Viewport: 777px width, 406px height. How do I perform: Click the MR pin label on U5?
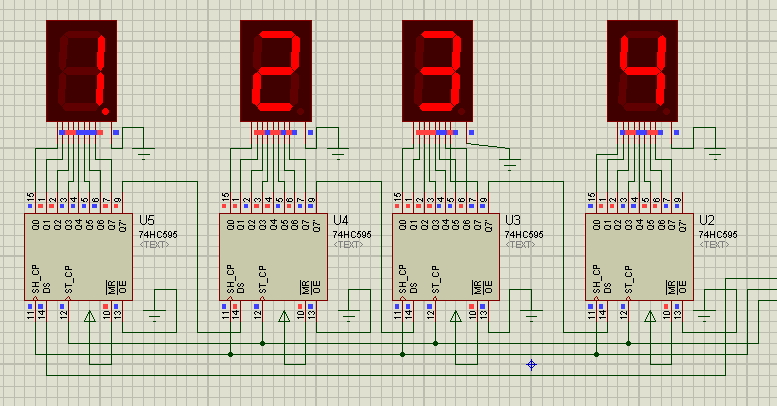[x=111, y=287]
